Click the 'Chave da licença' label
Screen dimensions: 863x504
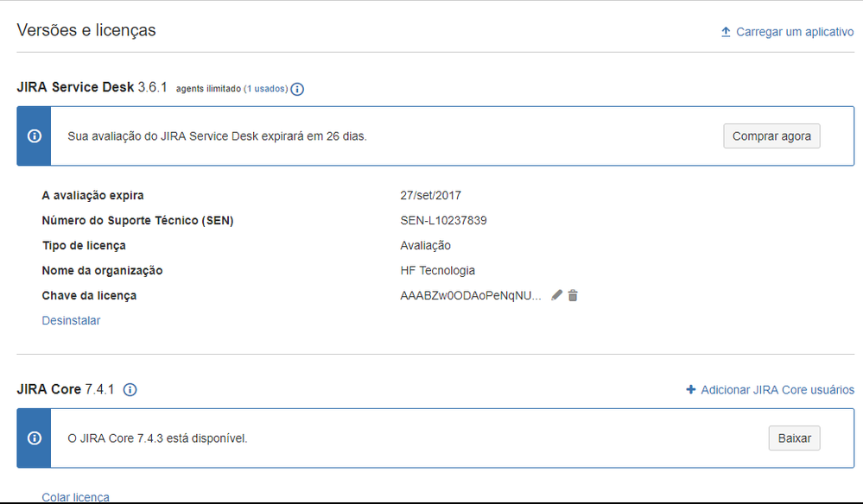[x=89, y=296]
